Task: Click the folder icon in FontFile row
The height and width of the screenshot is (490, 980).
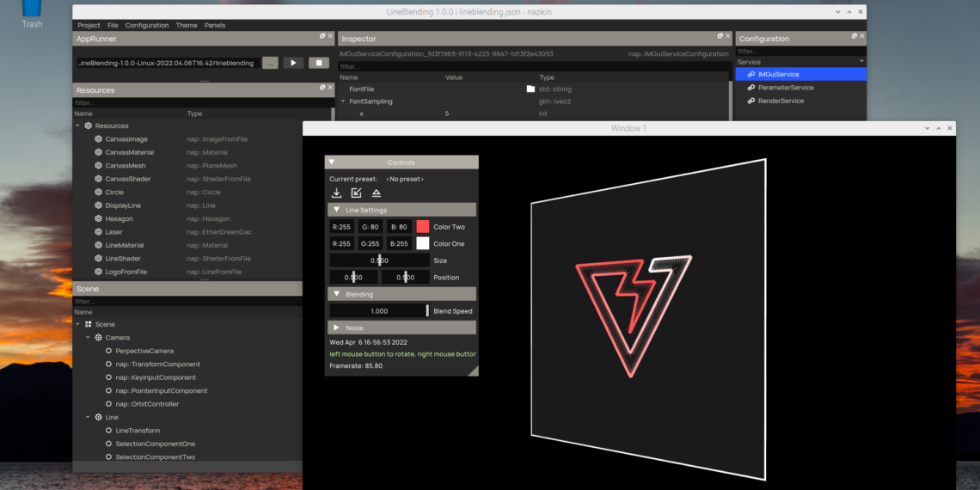Action: (530, 89)
